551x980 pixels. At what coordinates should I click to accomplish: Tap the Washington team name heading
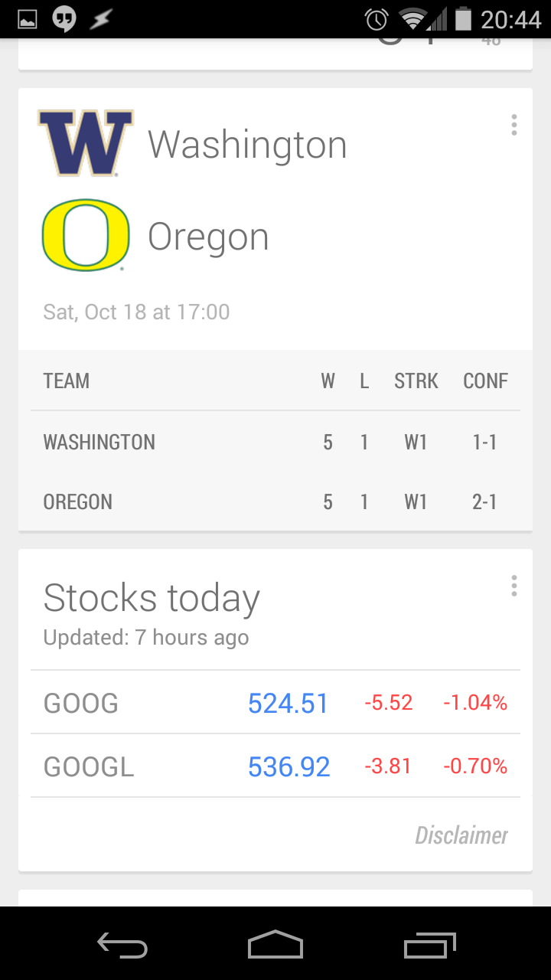point(247,145)
